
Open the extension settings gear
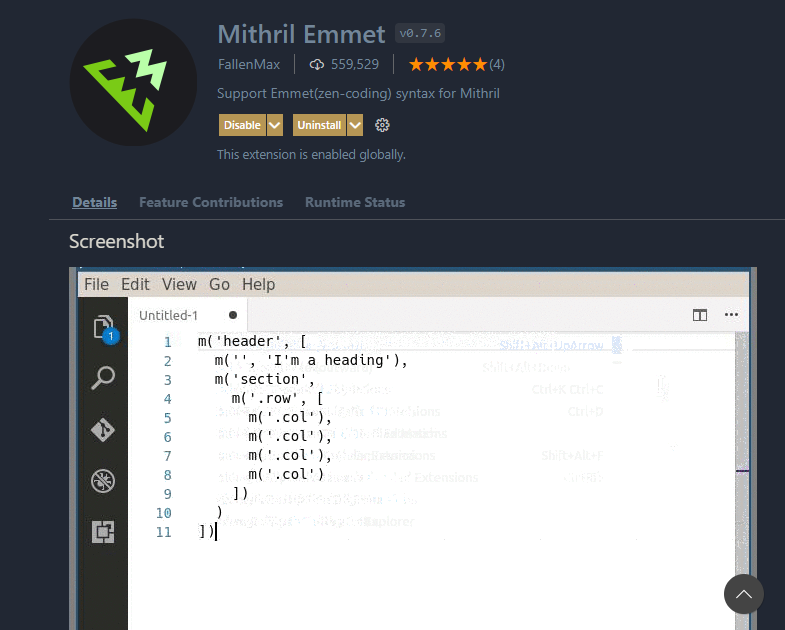click(x=382, y=125)
